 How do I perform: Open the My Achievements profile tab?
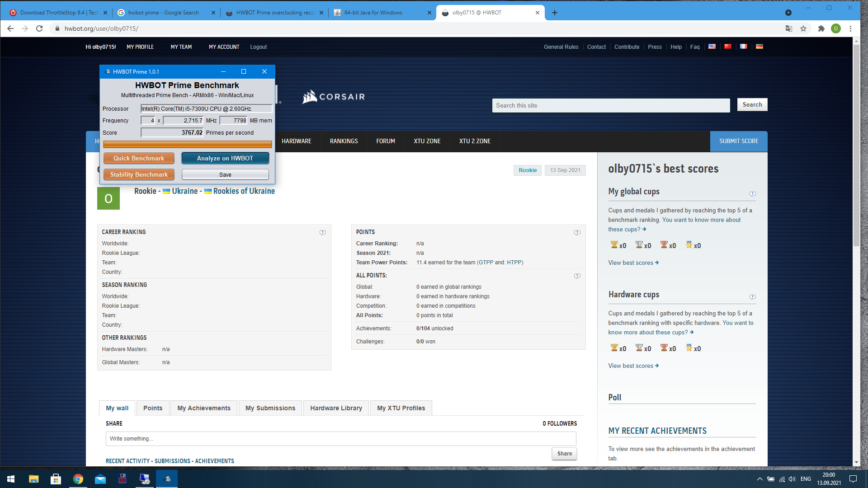click(x=204, y=408)
